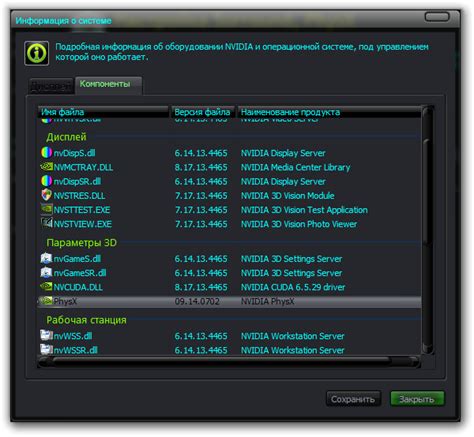Click NVCUDA.DLL version 8.17.13.4465
The height and width of the screenshot is (437, 474).
[x=201, y=287]
